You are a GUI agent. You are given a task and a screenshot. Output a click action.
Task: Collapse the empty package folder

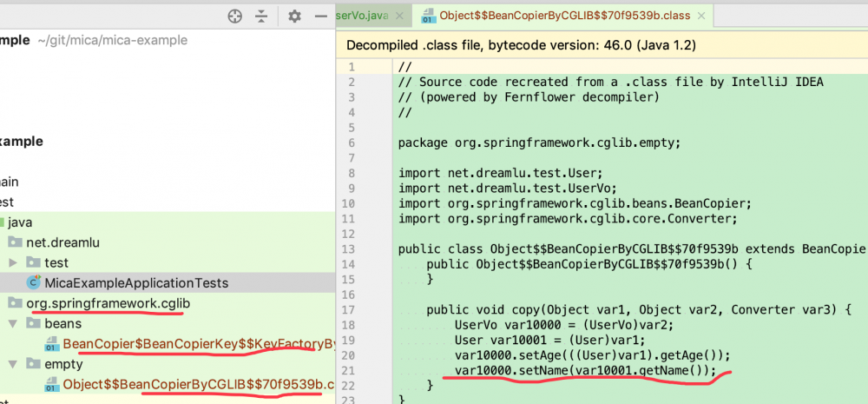click(14, 364)
